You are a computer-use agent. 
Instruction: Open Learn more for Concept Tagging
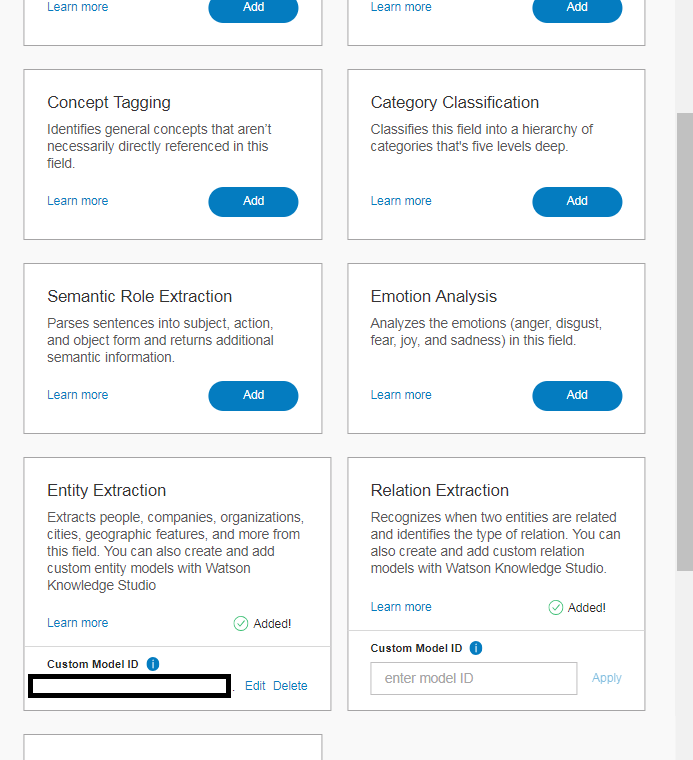point(77,201)
